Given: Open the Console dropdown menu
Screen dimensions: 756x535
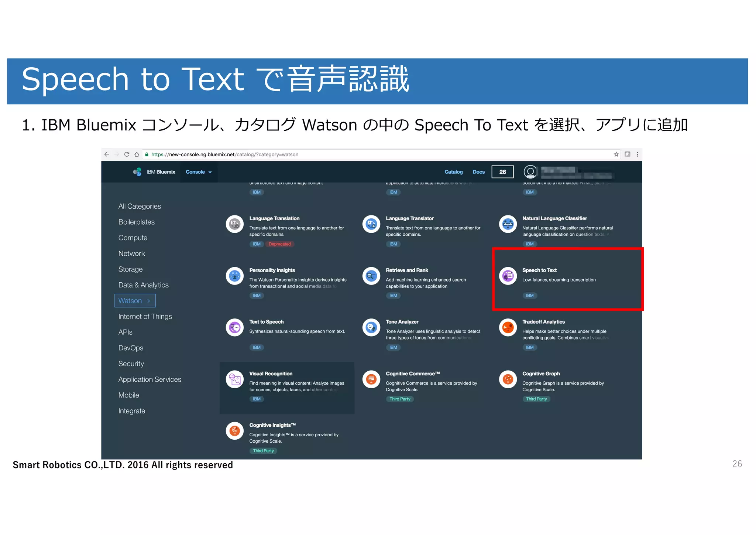Looking at the screenshot, I should click(x=199, y=172).
